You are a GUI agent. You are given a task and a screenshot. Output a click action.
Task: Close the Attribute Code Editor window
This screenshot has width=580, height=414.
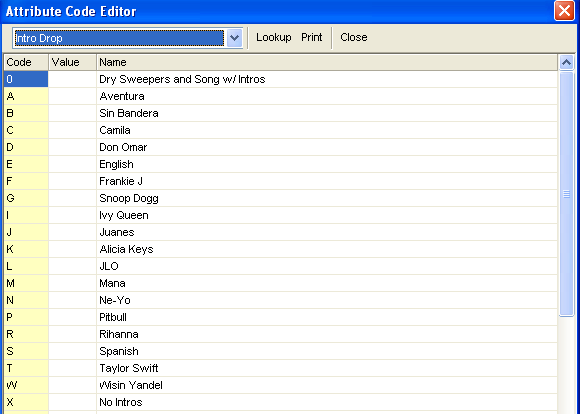564,11
